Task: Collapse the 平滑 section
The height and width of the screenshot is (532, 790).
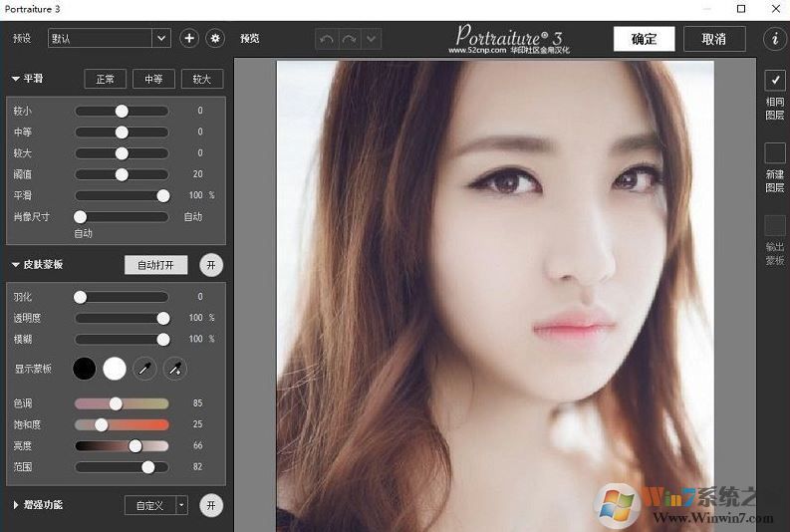Action: (x=16, y=79)
